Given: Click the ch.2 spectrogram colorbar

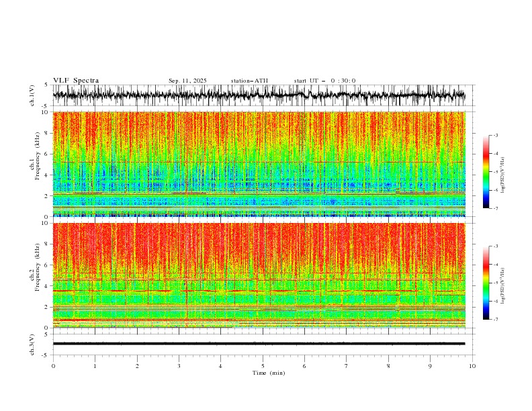Looking at the screenshot, I should pos(486,283).
